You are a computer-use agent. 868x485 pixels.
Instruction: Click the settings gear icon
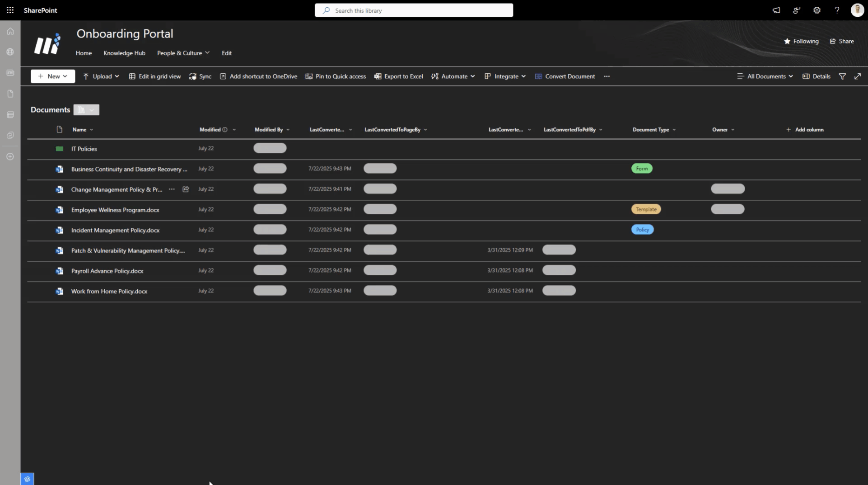pyautogui.click(x=817, y=10)
